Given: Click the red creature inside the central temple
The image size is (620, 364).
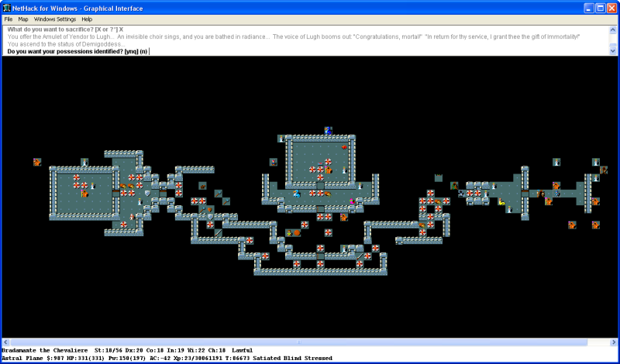Looking at the screenshot, I should pos(344,146).
